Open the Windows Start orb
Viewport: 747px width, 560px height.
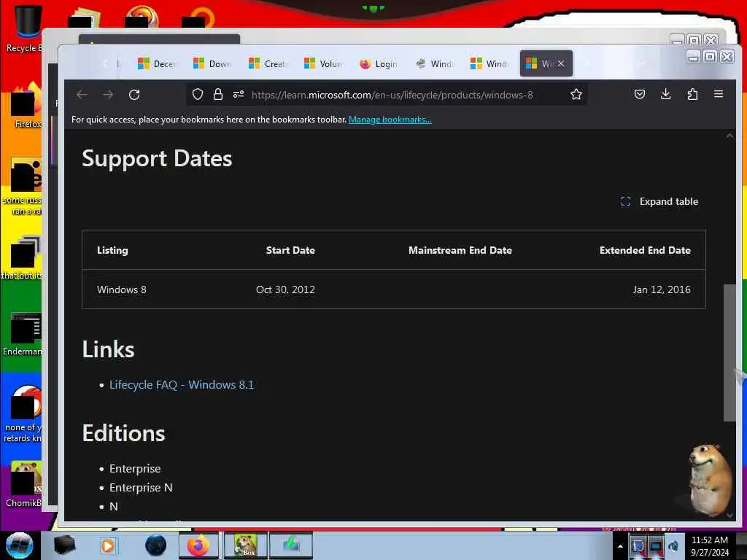click(20, 545)
